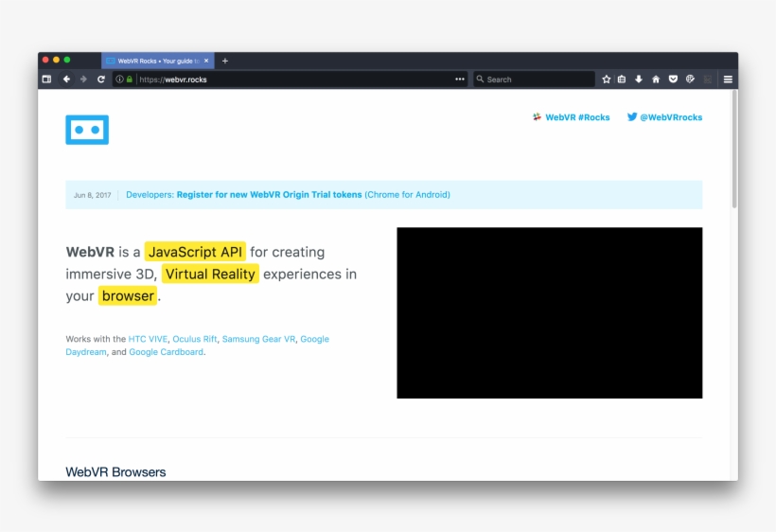Click the magnifier in Search box
Screen dimensions: 776x532
pos(480,79)
